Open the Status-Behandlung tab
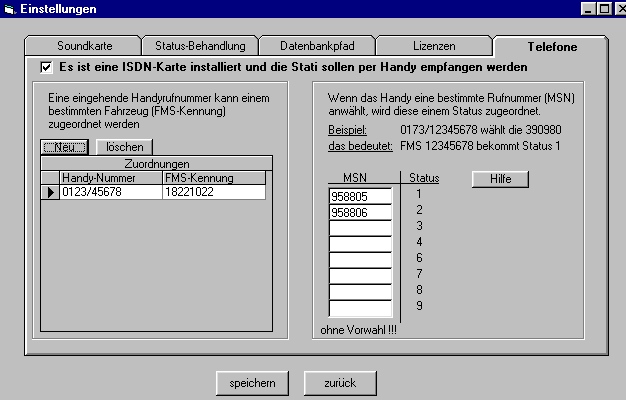 198,46
